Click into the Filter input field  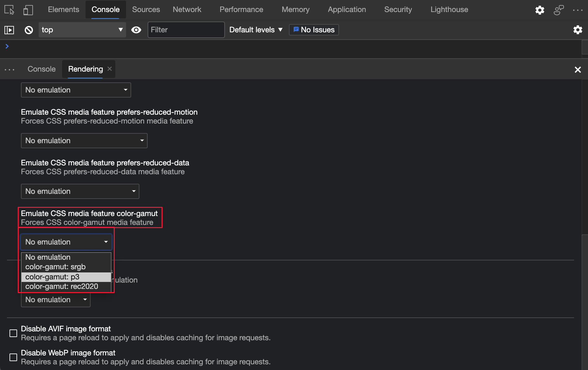[186, 30]
